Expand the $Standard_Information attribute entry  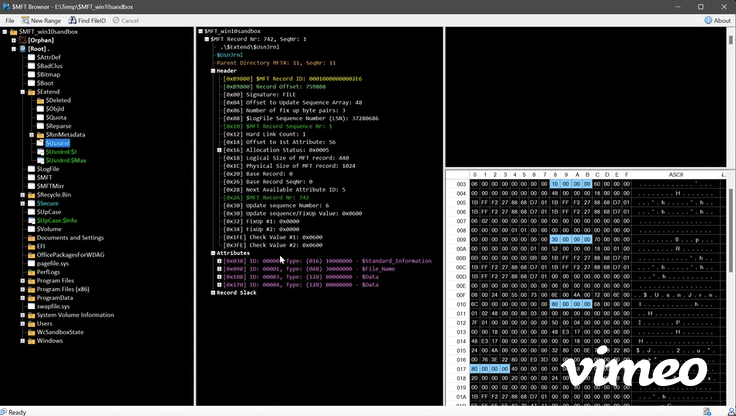220,261
